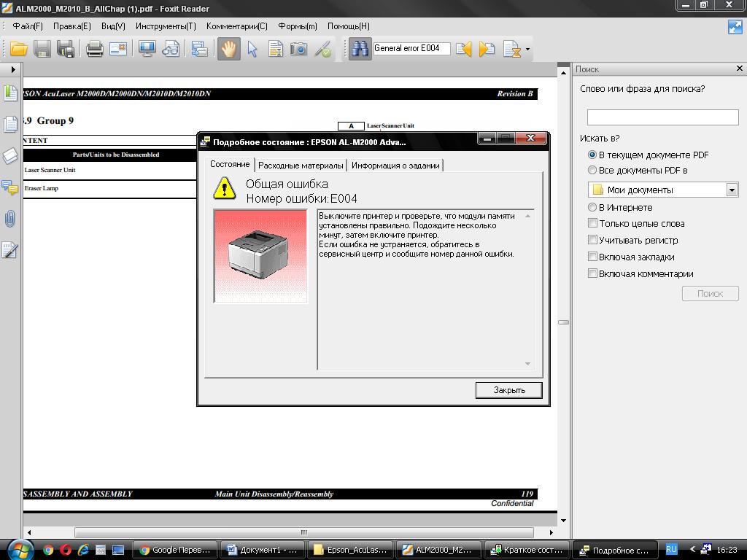Open the Bookmarks side panel
This screenshot has width=747, height=560.
pos(10,93)
